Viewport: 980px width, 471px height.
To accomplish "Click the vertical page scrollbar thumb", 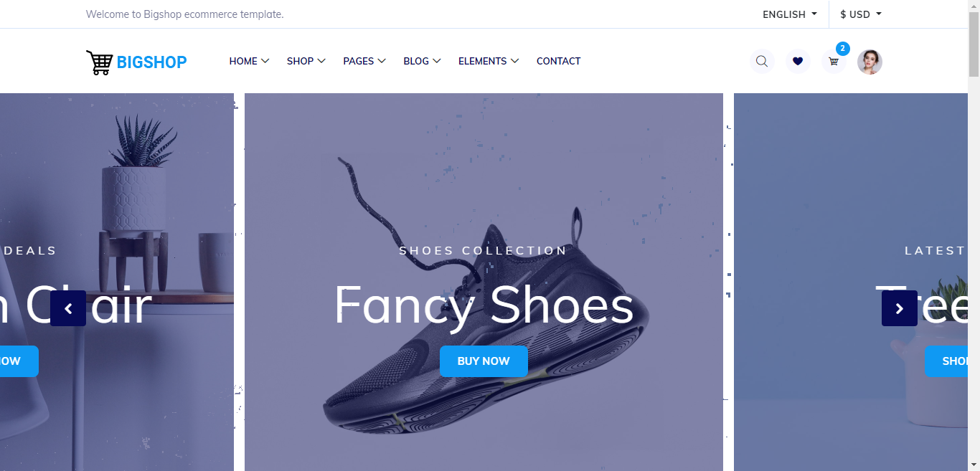I will tap(974, 43).
